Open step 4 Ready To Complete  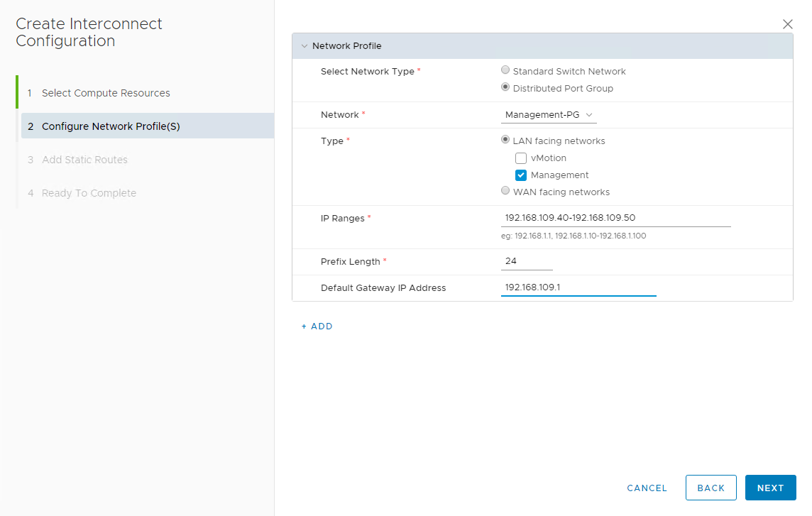coord(89,193)
